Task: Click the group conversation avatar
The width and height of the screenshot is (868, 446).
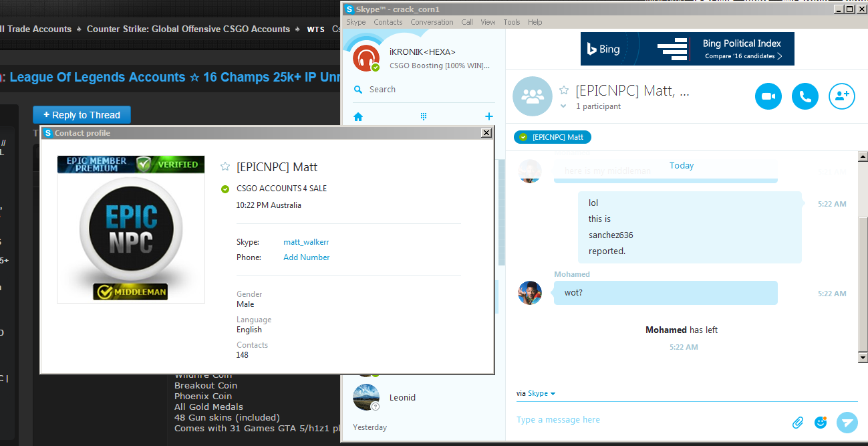Action: click(x=533, y=97)
